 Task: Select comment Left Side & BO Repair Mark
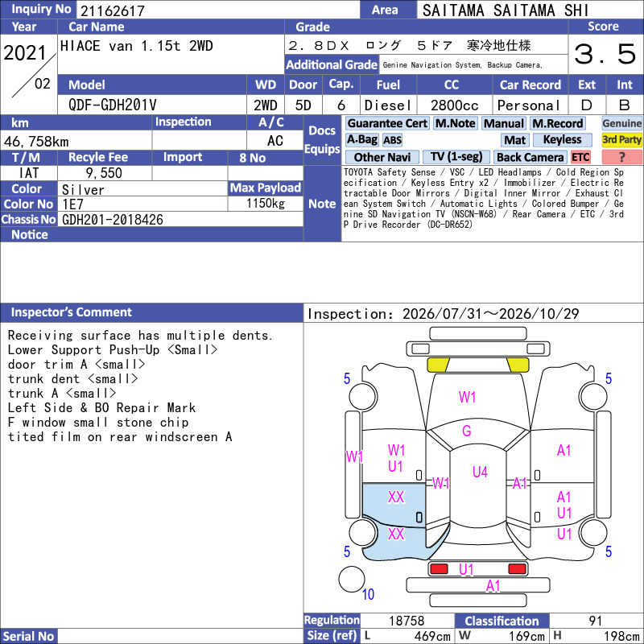(x=101, y=408)
